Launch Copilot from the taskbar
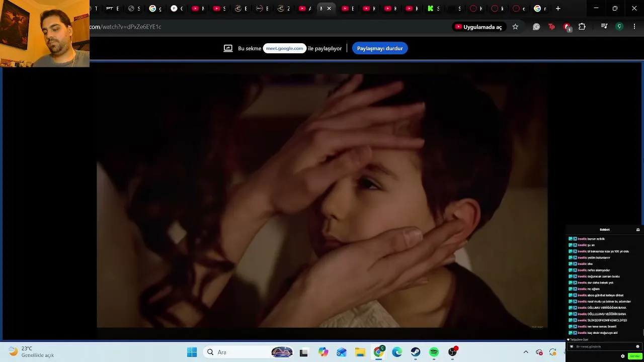 (x=323, y=352)
